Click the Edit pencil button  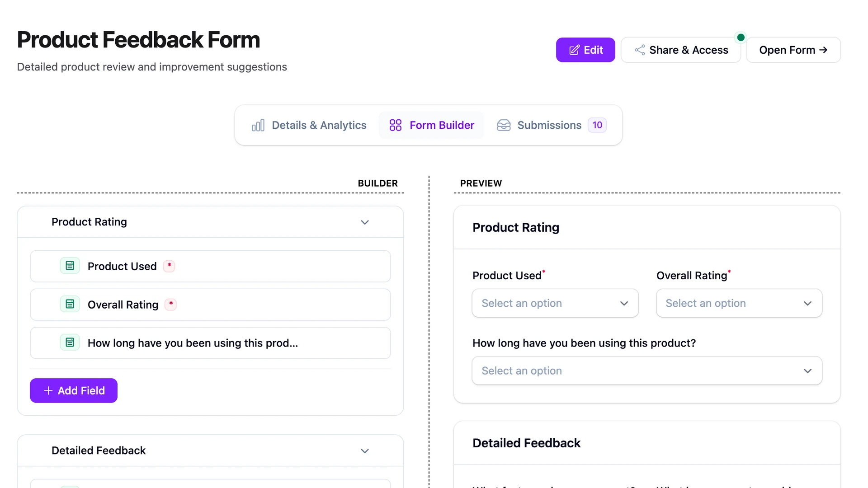point(585,50)
